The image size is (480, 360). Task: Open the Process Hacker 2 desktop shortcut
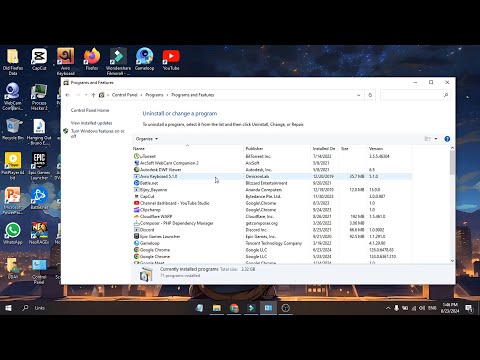pyautogui.click(x=39, y=96)
